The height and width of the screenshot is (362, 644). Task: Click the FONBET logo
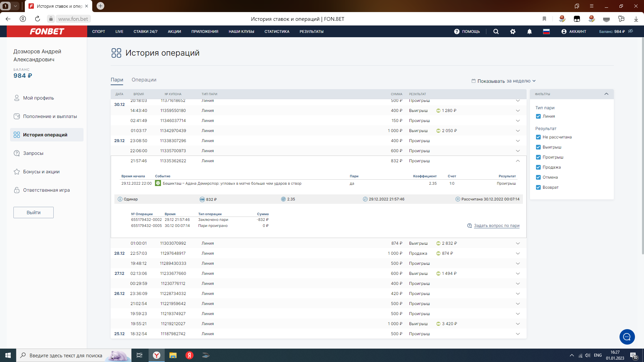tap(47, 32)
